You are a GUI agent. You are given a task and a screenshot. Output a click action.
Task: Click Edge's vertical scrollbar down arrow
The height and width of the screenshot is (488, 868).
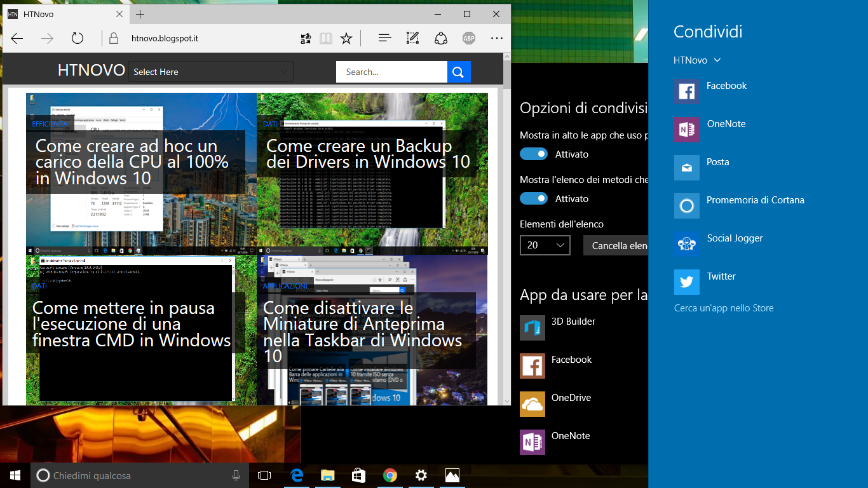(x=506, y=401)
